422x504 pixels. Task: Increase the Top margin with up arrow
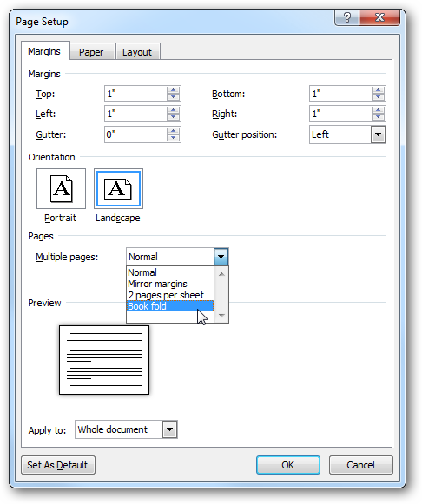(173, 90)
